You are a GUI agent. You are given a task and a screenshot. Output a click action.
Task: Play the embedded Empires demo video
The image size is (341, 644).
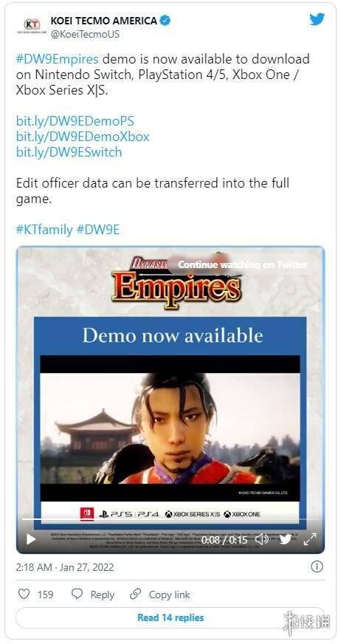31,539
